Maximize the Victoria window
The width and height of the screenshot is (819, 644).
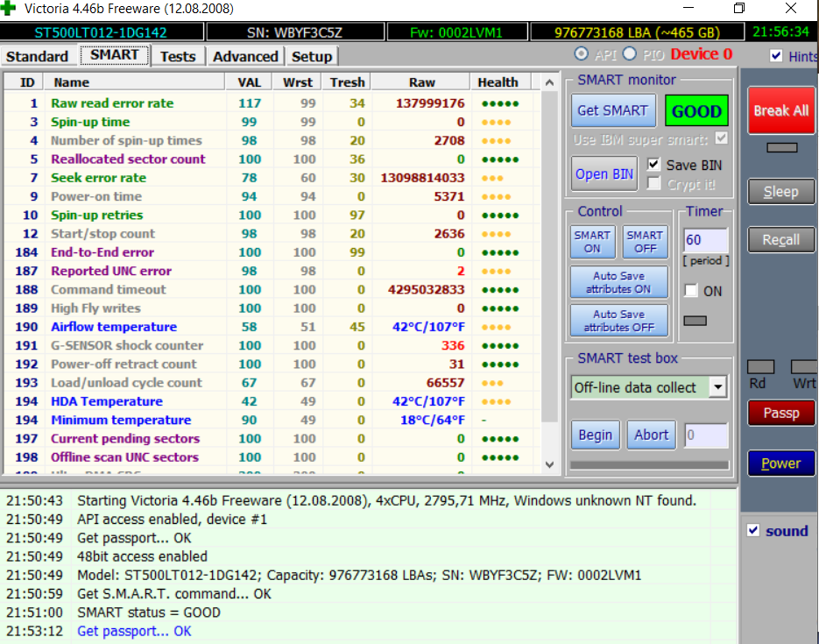click(739, 8)
